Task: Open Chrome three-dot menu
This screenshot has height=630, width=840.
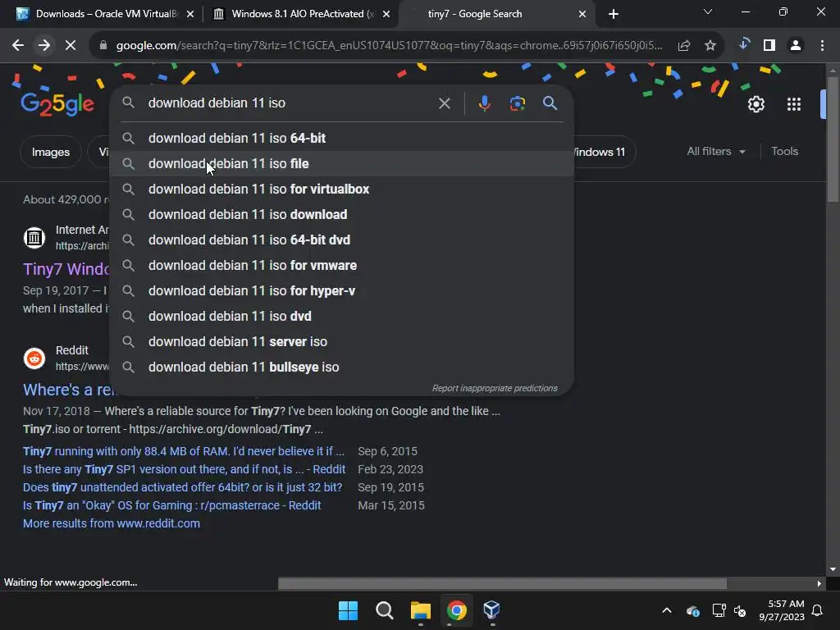Action: coord(822,46)
